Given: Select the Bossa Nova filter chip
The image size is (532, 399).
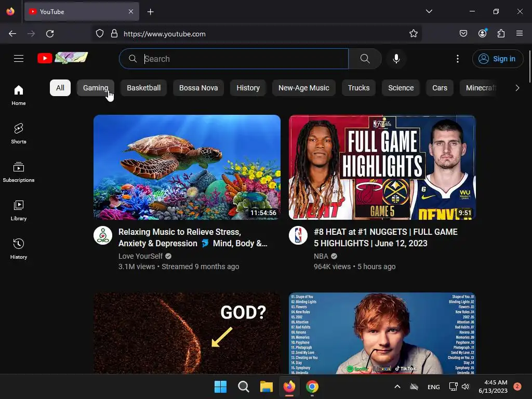Looking at the screenshot, I should (x=198, y=88).
